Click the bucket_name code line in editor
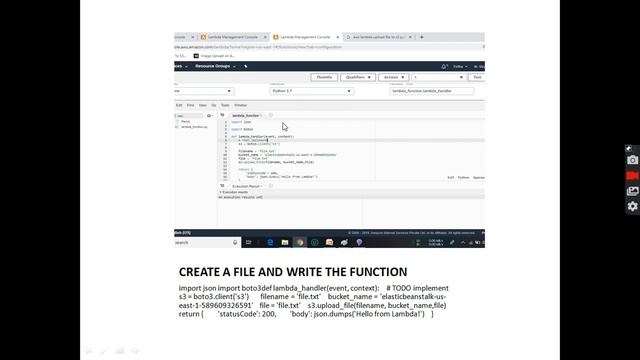Image resolution: width=640 pixels, height=360 pixels. pyautogui.click(x=287, y=155)
